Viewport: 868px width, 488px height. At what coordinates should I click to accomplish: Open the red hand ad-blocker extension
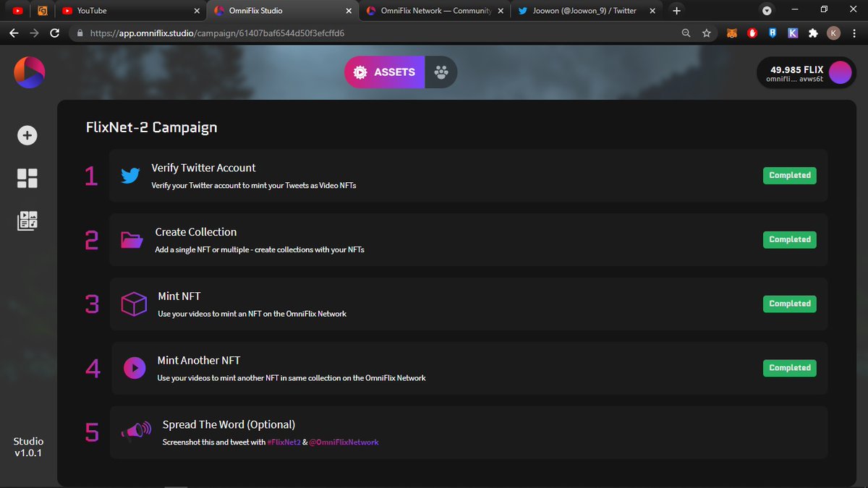pyautogui.click(x=752, y=33)
